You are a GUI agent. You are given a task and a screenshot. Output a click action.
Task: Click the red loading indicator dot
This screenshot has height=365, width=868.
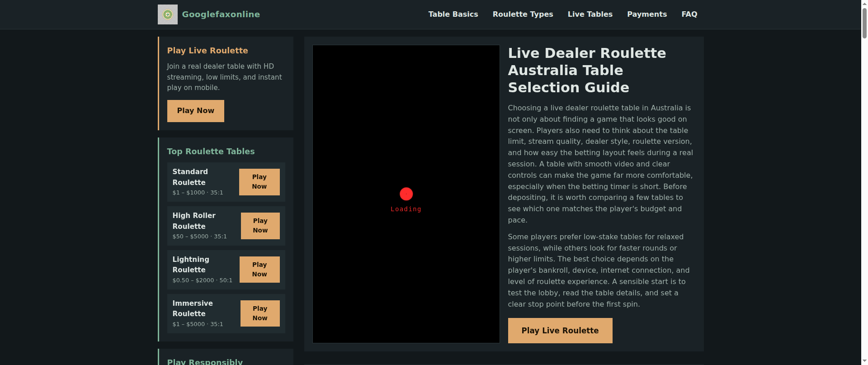406,194
